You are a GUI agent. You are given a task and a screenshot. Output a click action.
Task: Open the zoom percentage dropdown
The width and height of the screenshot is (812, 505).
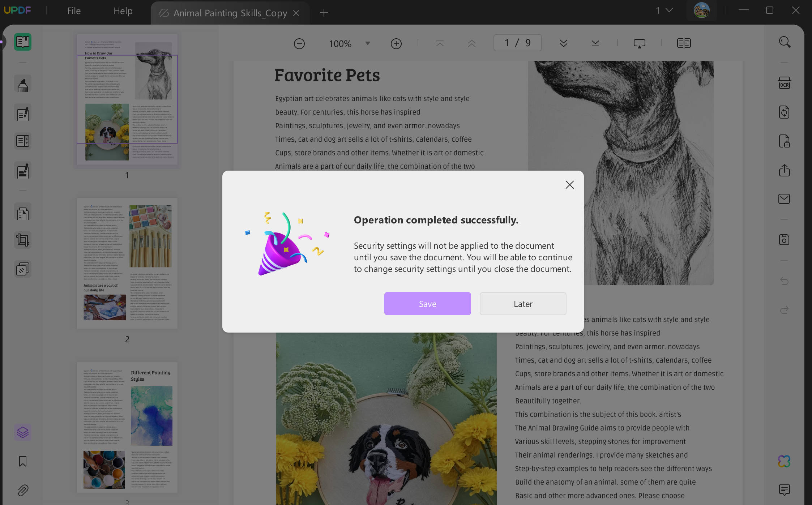[367, 43]
